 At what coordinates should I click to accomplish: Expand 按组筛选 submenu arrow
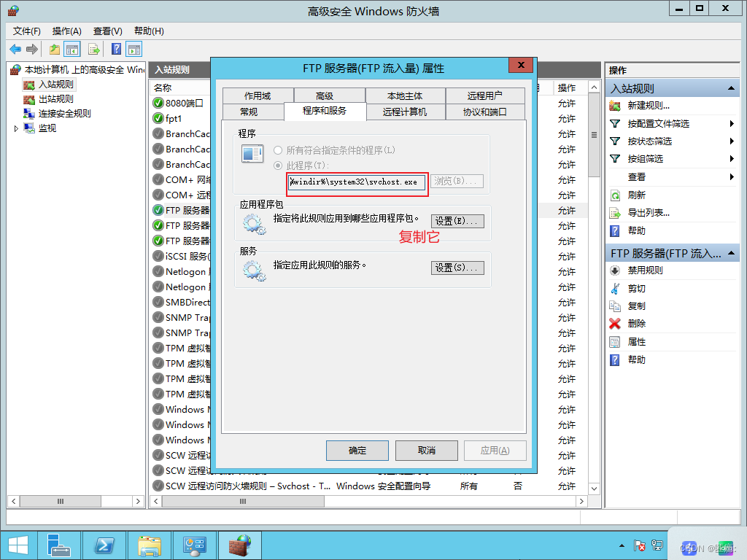[731, 159]
